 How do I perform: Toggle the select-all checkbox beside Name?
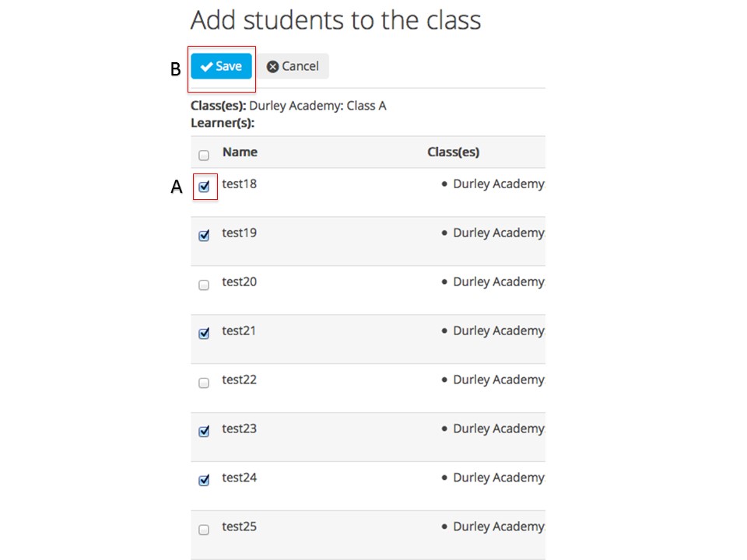click(204, 156)
